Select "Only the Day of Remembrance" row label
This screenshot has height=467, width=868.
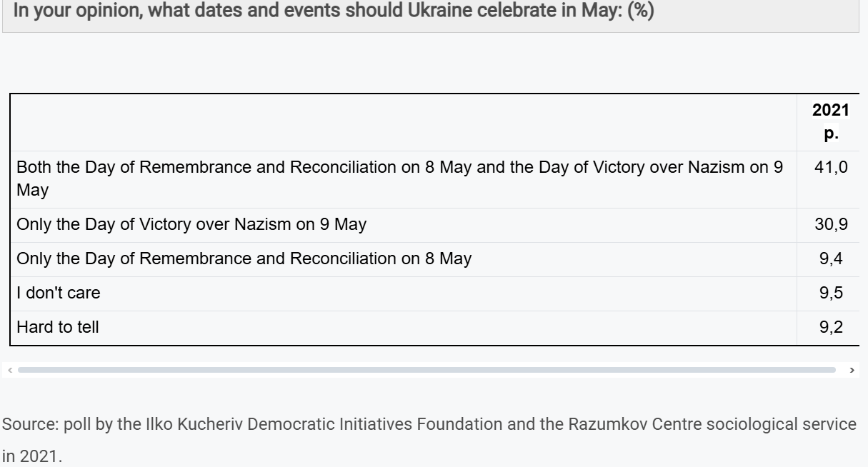point(244,258)
